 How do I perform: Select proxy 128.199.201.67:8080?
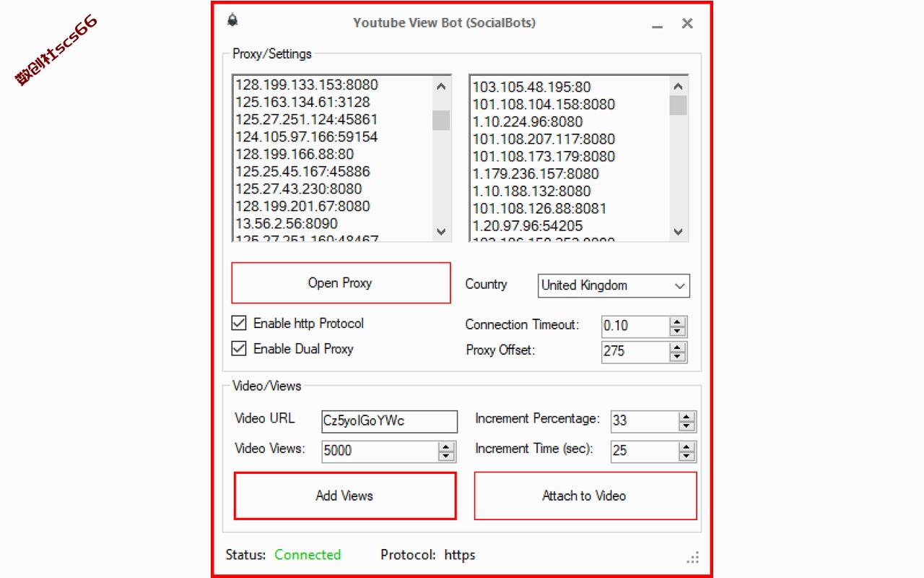point(302,206)
